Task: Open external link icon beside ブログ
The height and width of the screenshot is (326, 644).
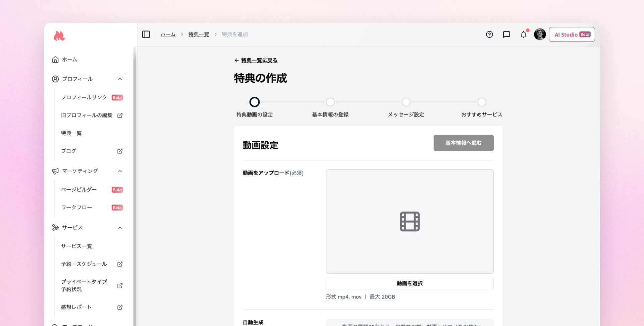Action: coord(120,151)
